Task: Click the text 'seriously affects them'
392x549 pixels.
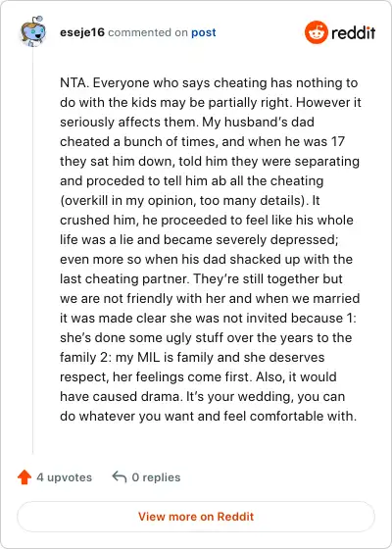Action: pyautogui.click(x=127, y=123)
